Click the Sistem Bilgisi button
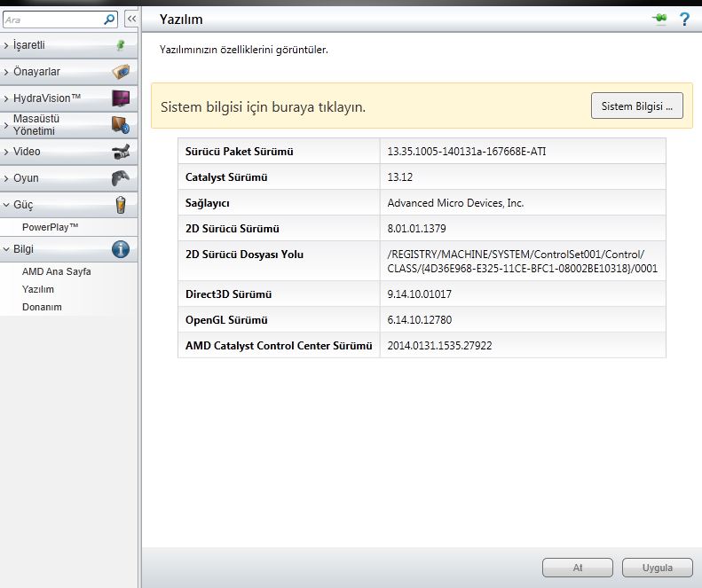The image size is (702, 588). point(636,106)
